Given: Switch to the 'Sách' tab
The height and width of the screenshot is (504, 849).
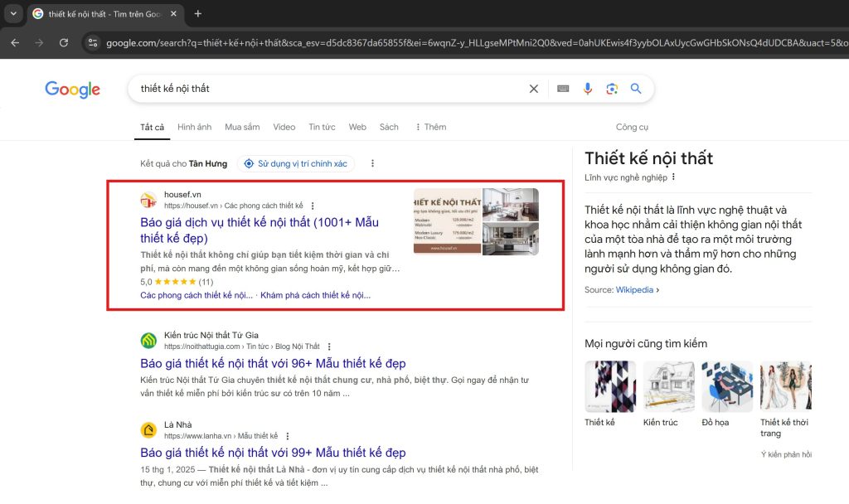Looking at the screenshot, I should click(x=389, y=127).
